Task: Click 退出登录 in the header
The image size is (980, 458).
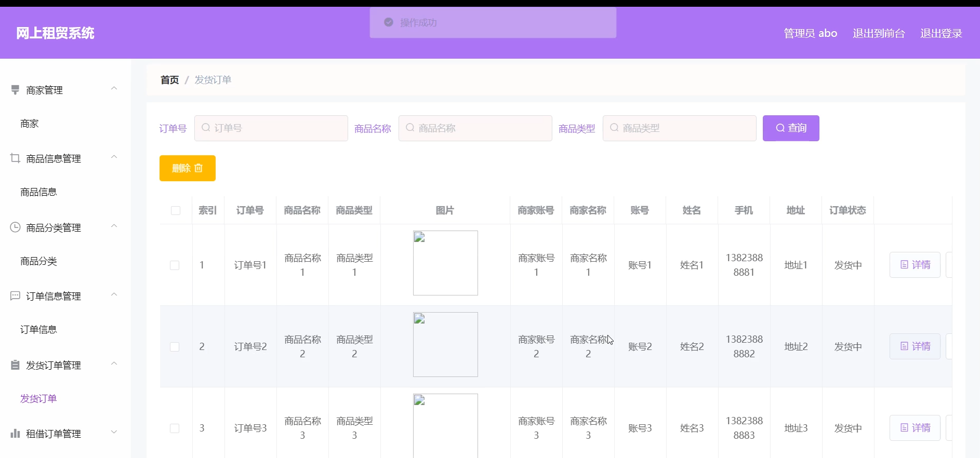Action: tap(941, 33)
